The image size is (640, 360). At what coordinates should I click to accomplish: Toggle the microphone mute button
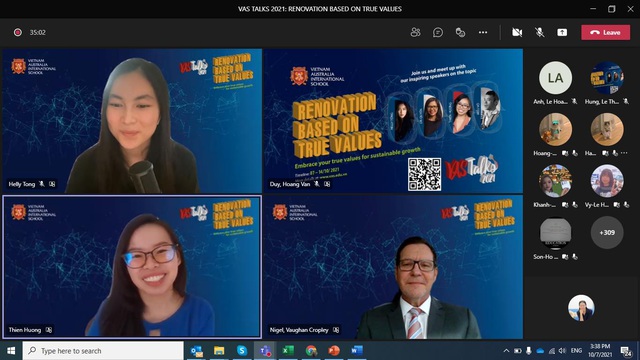tap(540, 32)
